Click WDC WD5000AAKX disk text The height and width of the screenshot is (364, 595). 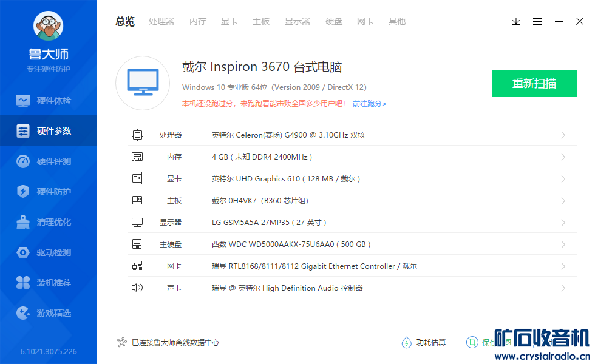pos(291,244)
